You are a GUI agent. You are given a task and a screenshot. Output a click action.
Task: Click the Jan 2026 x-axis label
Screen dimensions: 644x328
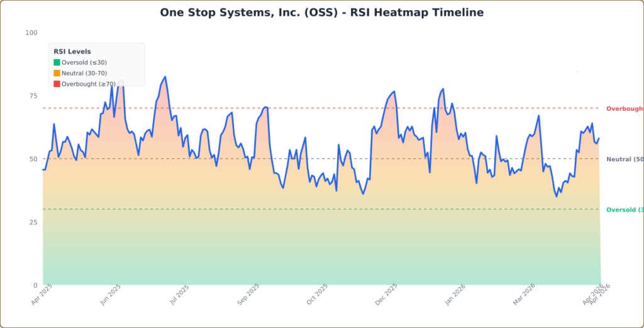coord(455,294)
